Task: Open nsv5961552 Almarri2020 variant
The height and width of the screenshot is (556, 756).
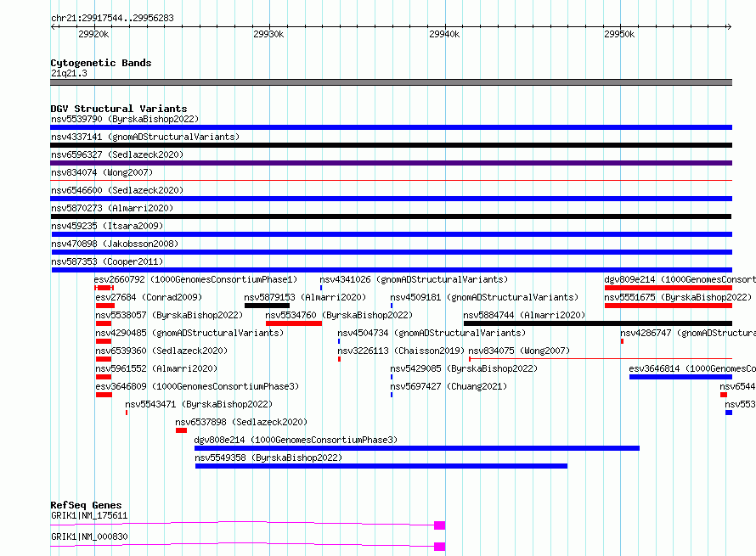Action: click(x=156, y=368)
